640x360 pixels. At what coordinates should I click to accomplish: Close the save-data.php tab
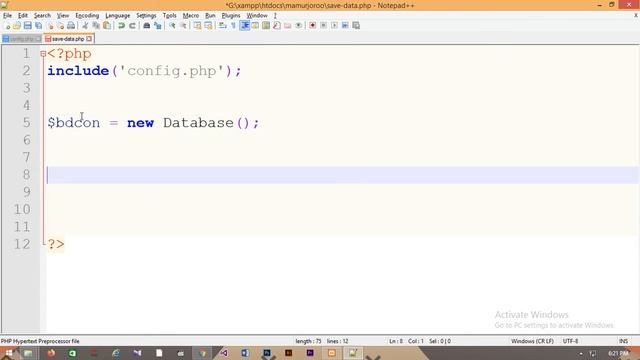tap(89, 39)
